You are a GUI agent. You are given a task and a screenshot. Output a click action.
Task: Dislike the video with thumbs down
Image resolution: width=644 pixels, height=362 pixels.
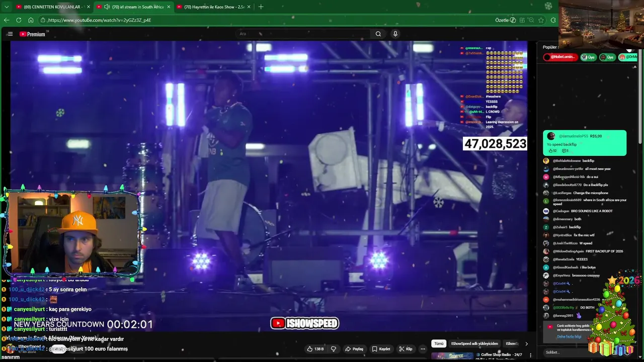point(334,349)
